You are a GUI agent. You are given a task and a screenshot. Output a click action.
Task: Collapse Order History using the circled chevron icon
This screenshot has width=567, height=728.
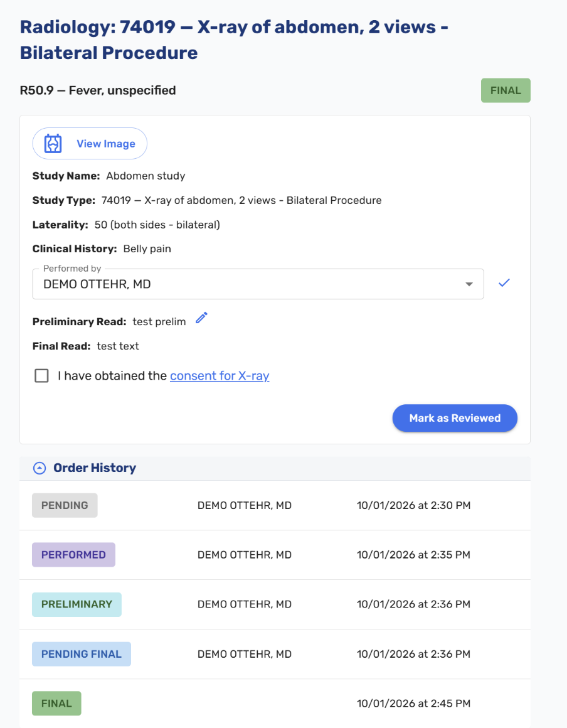(x=40, y=468)
